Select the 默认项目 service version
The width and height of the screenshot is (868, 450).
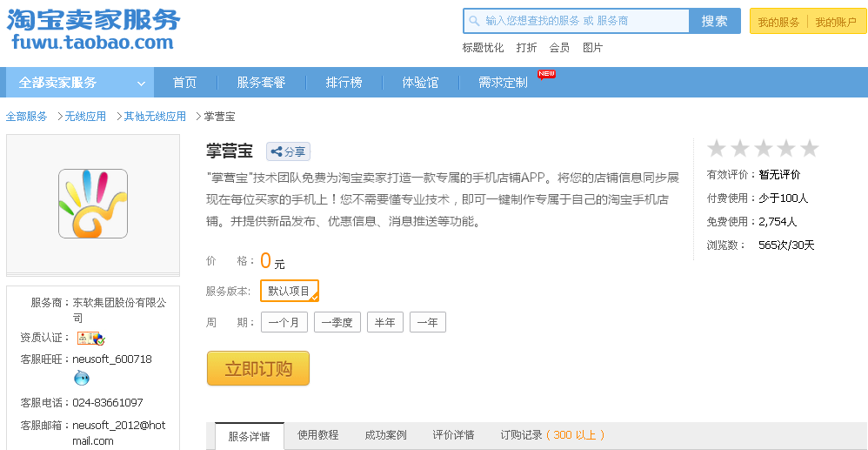[290, 291]
